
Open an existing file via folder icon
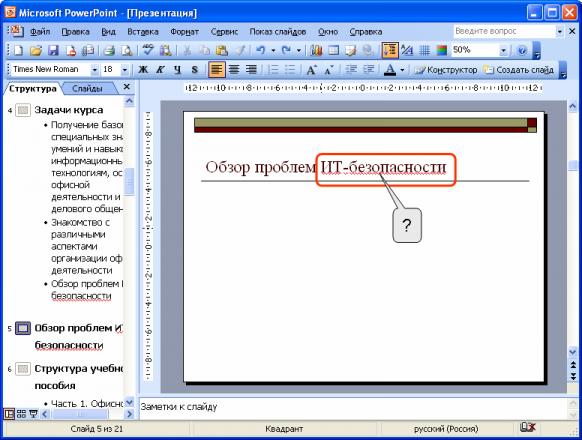(36, 50)
